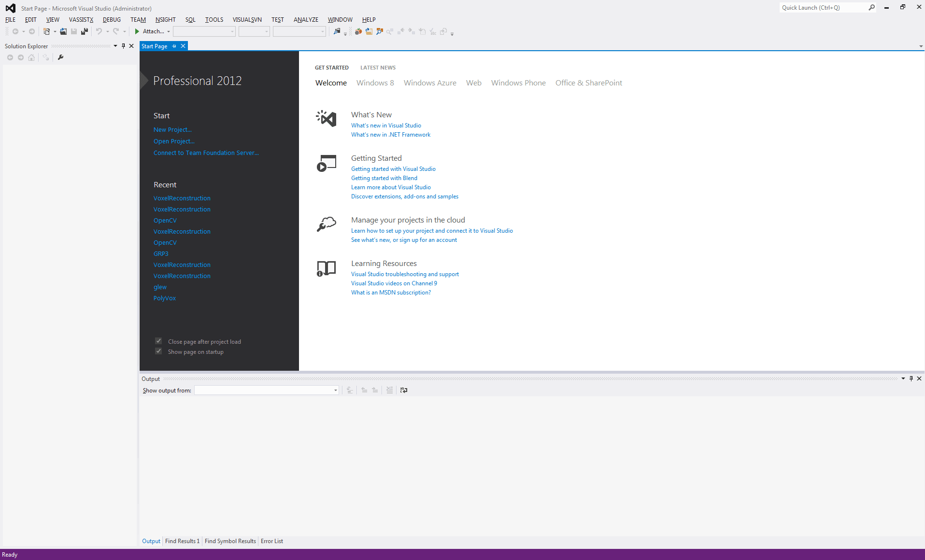Close the Start Page tab
Image resolution: width=925 pixels, height=560 pixels.
pos(183,46)
